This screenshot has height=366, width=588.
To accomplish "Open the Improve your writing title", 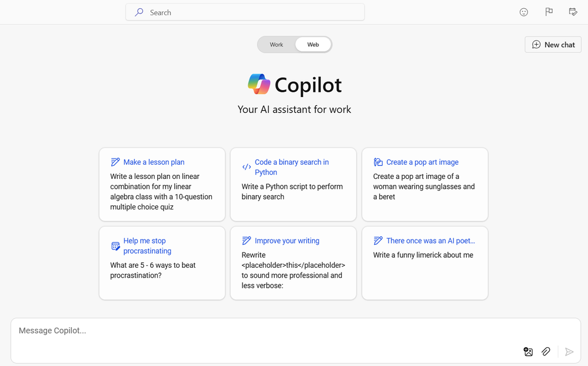I will [x=287, y=241].
